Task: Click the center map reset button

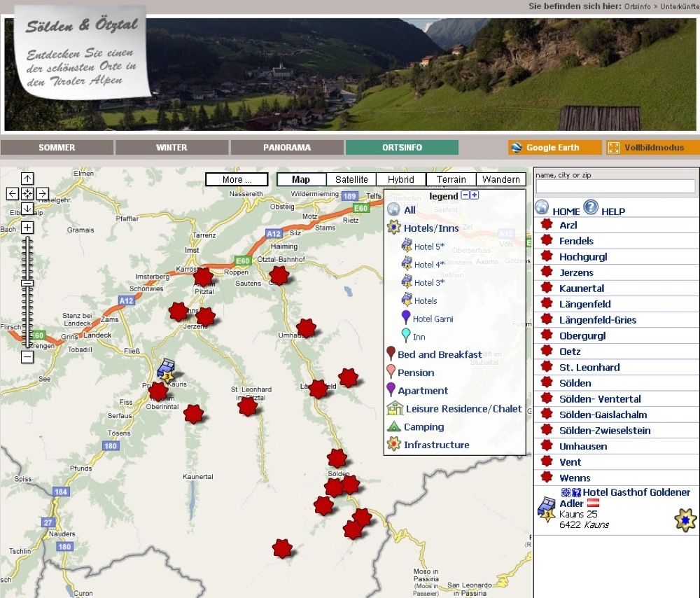Action: click(x=27, y=193)
